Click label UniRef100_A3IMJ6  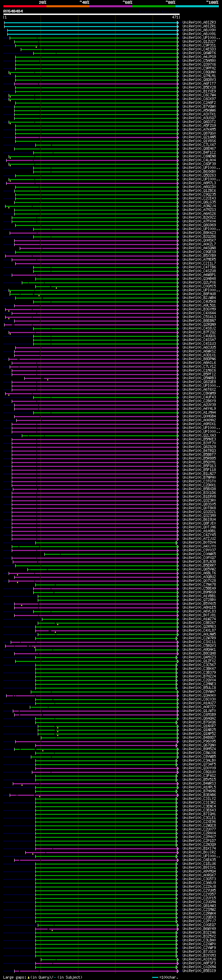[199, 959]
